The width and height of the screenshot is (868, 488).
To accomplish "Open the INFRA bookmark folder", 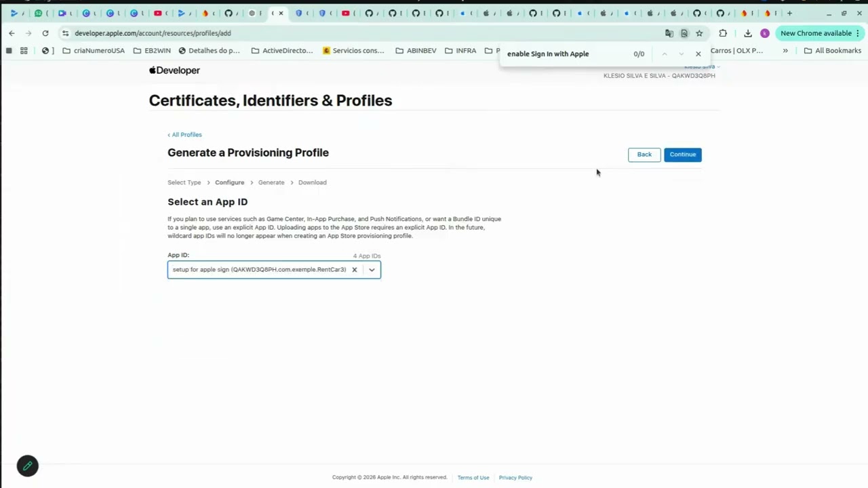I will pos(460,51).
